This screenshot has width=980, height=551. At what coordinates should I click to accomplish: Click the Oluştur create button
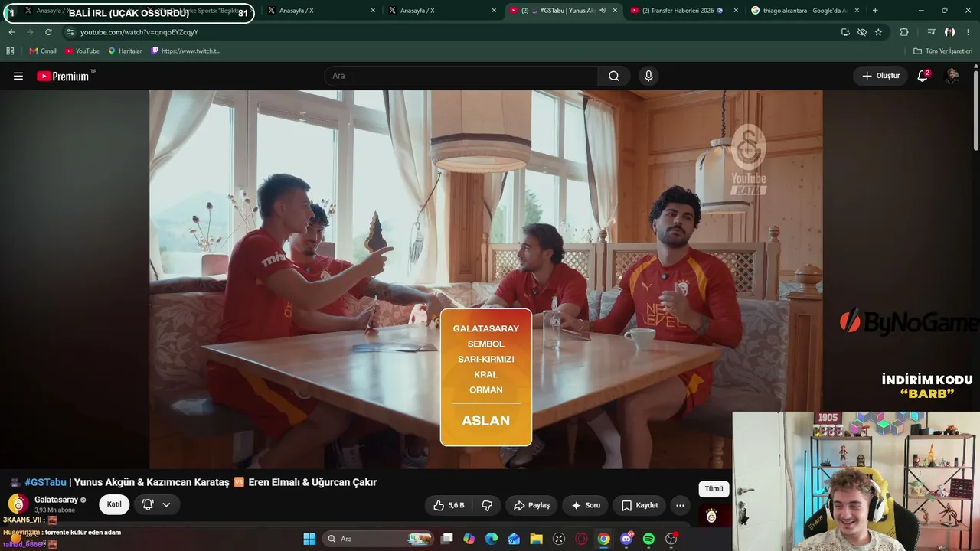pos(880,76)
